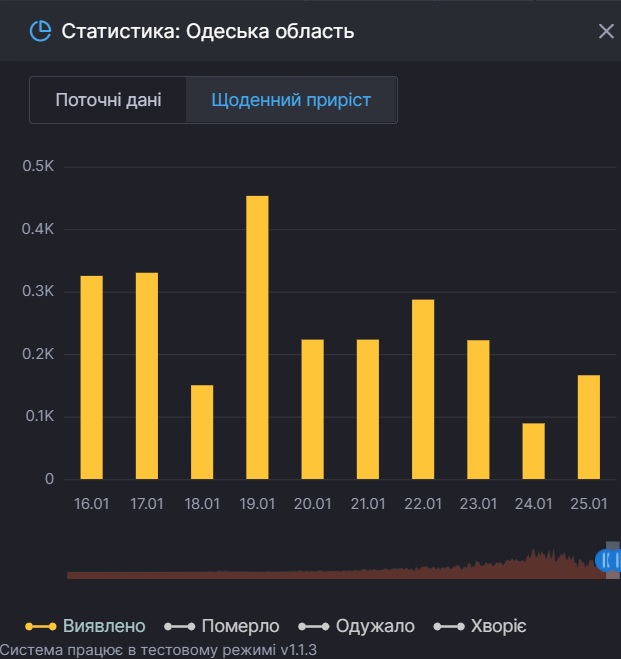Screen dimensions: 621x659
Task: Click the pie chart statistics icon
Action: 40,31
